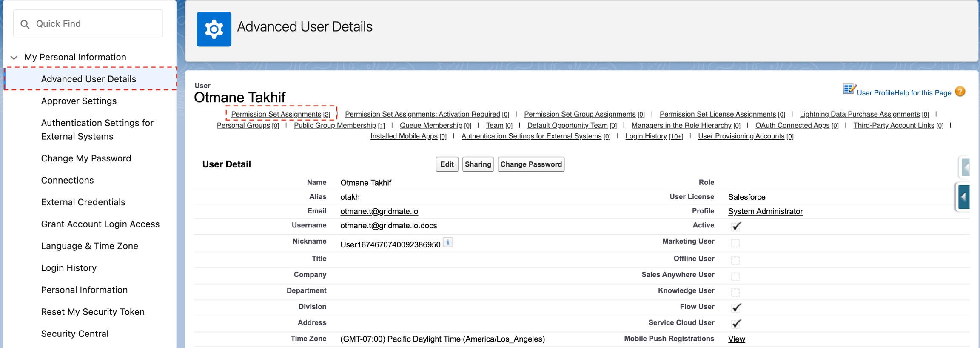The width and height of the screenshot is (980, 348).
Task: Click the dark blue side panel arrow
Action: pyautogui.click(x=964, y=197)
